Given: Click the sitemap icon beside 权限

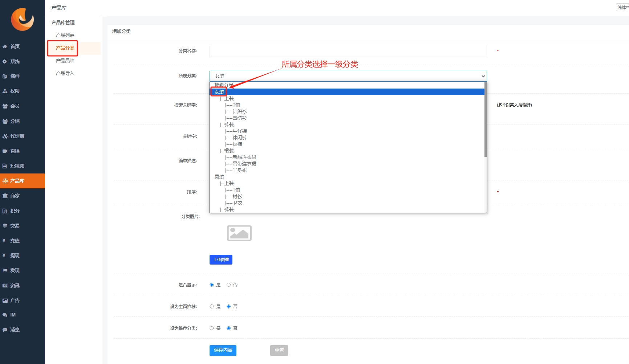Looking at the screenshot, I should pyautogui.click(x=5, y=91).
